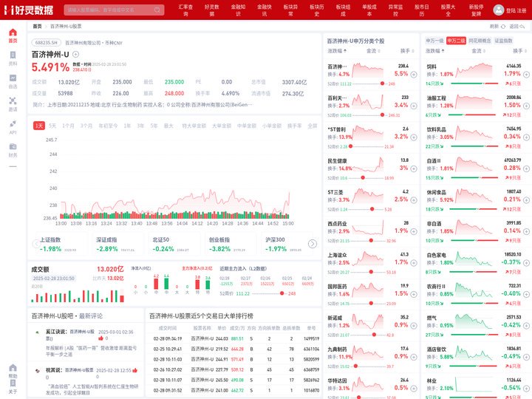Switch to 证监指数 tab
This screenshot has height=399, width=532.
click(503, 41)
